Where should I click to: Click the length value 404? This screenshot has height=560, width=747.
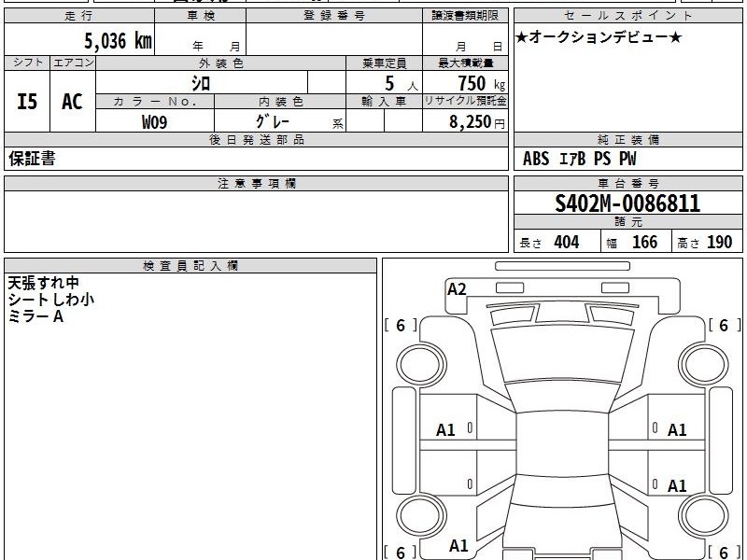tap(567, 242)
